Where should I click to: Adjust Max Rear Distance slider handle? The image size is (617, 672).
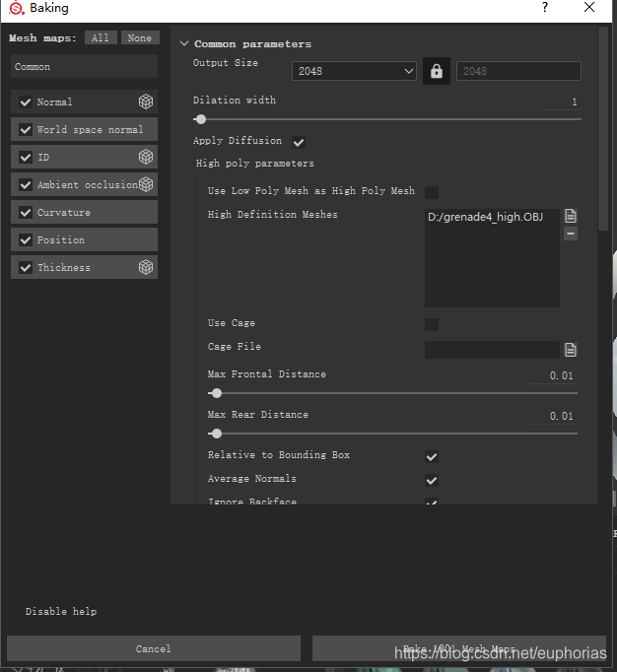coord(217,434)
